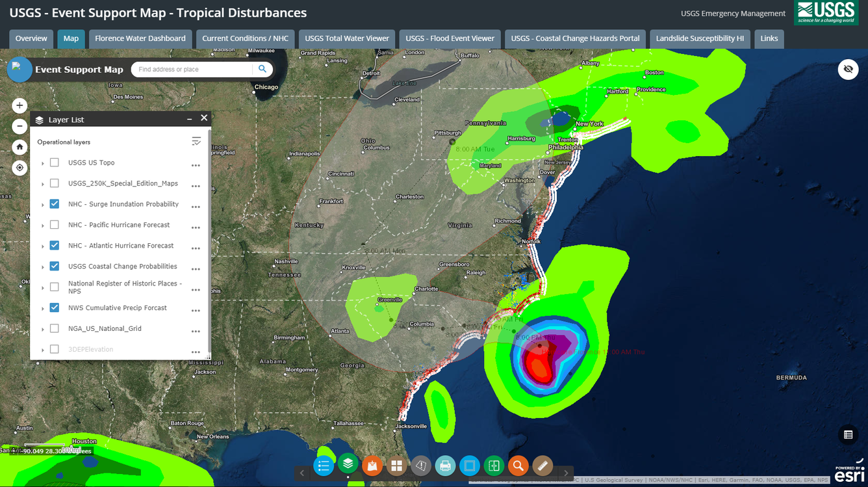This screenshot has width=868, height=487.
Task: Open the USGS Flood Event Viewer tab
Action: point(449,38)
